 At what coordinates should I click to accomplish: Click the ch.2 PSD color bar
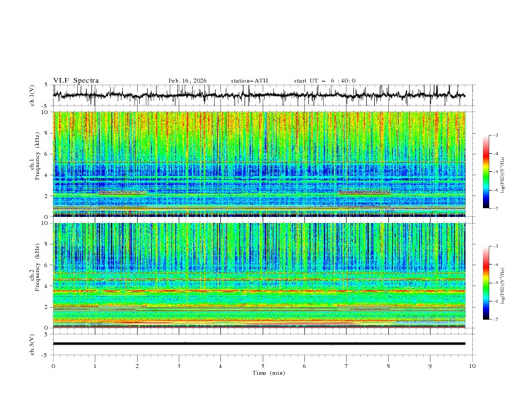pyautogui.click(x=486, y=283)
